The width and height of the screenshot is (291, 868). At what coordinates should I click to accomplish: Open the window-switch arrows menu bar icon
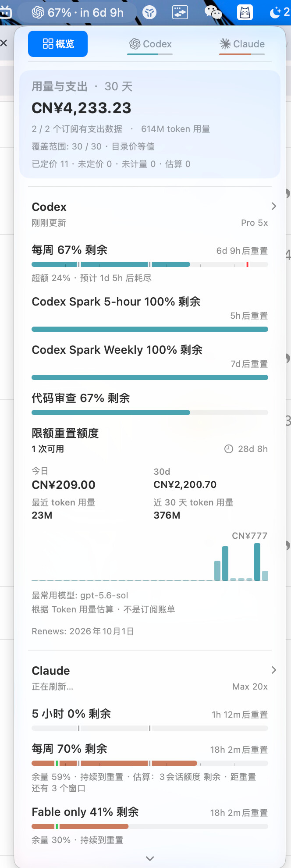click(x=180, y=12)
